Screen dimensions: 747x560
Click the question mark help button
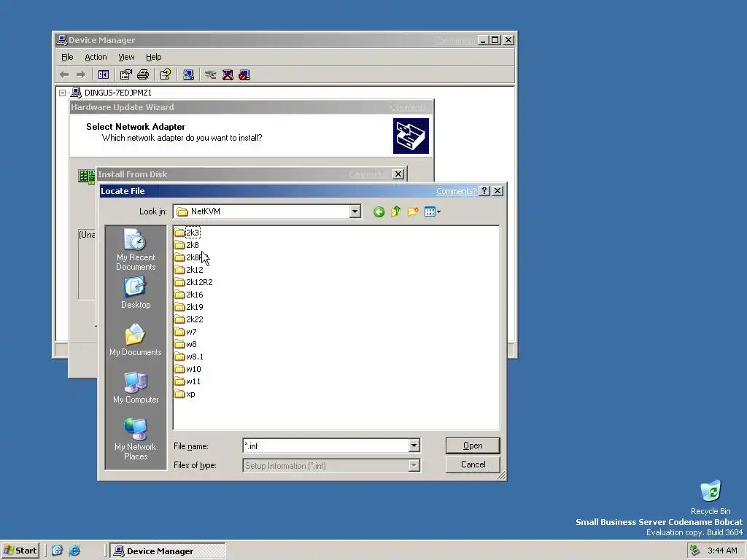tap(484, 190)
